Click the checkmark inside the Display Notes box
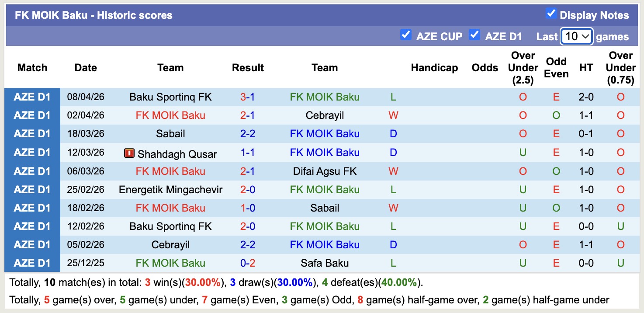Viewport: 644px width, 313px height. pyautogui.click(x=552, y=14)
